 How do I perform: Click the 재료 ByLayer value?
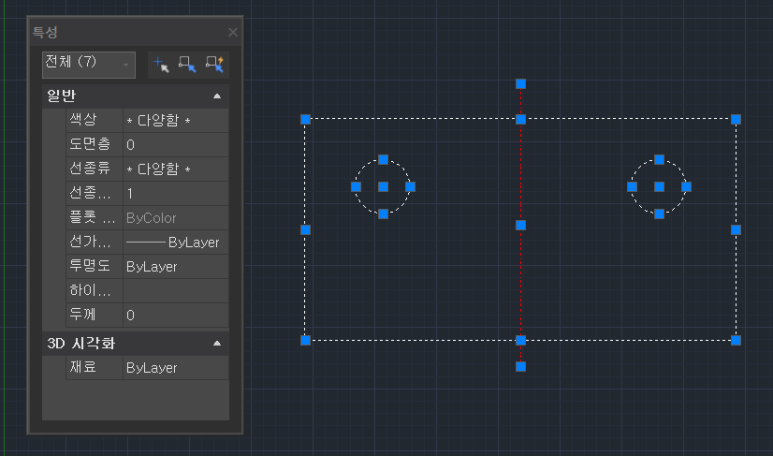(x=175, y=368)
